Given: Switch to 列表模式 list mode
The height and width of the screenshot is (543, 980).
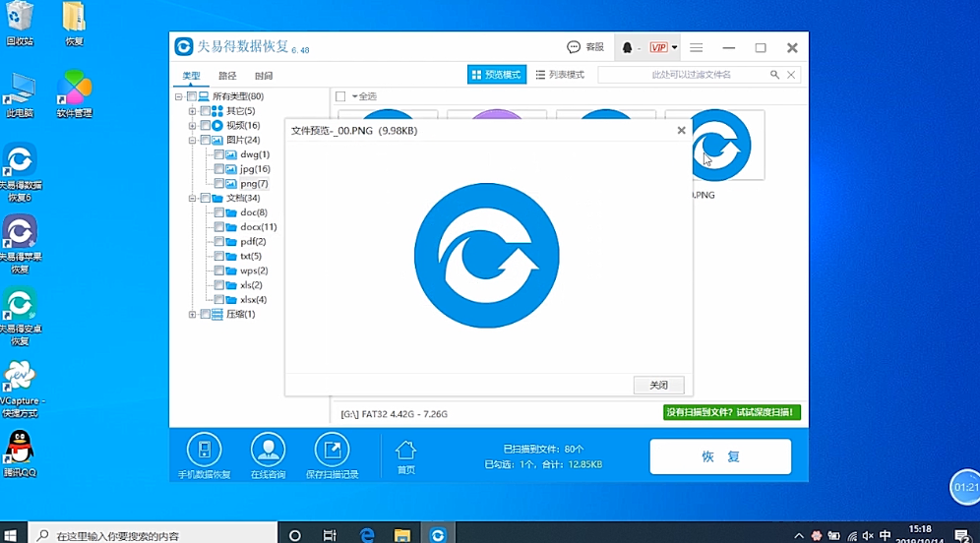Looking at the screenshot, I should coord(560,75).
